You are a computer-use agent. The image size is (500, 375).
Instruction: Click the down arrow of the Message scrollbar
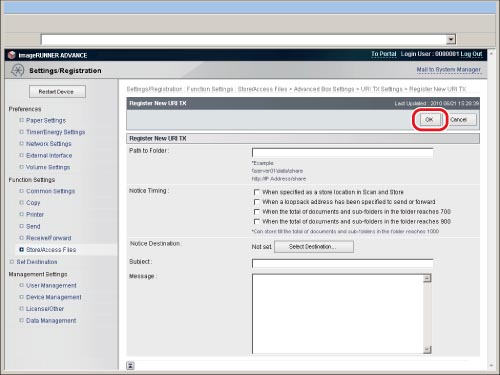click(427, 349)
